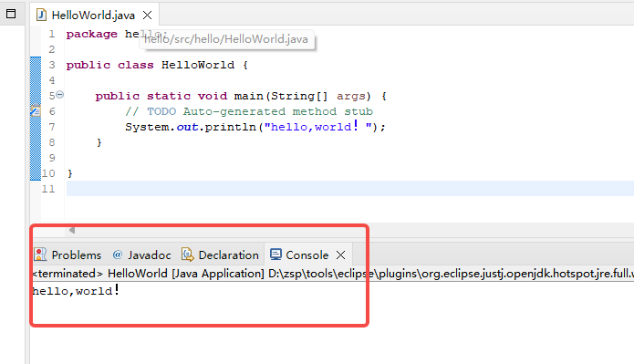
Task: Click the Declaration view icon
Action: tap(187, 255)
